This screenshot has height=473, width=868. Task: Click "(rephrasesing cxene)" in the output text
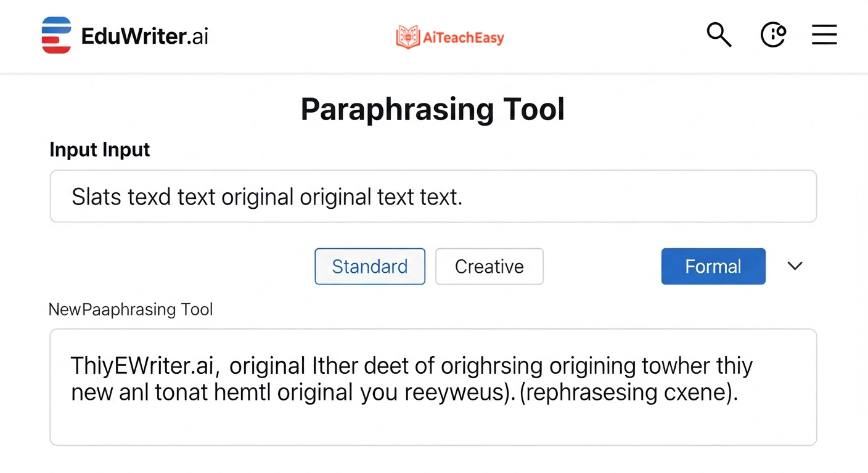pos(629,392)
